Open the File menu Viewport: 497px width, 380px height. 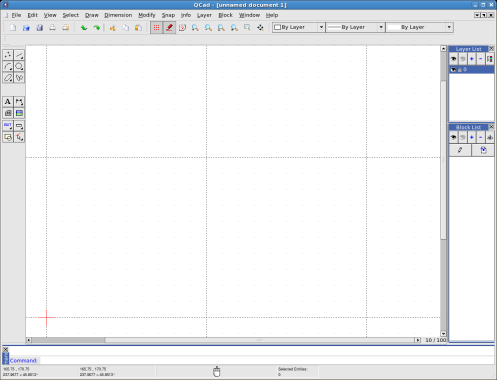pyautogui.click(x=16, y=15)
